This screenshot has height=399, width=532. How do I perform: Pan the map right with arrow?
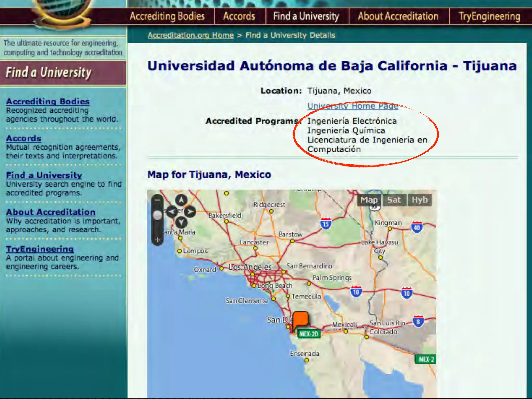190,212
